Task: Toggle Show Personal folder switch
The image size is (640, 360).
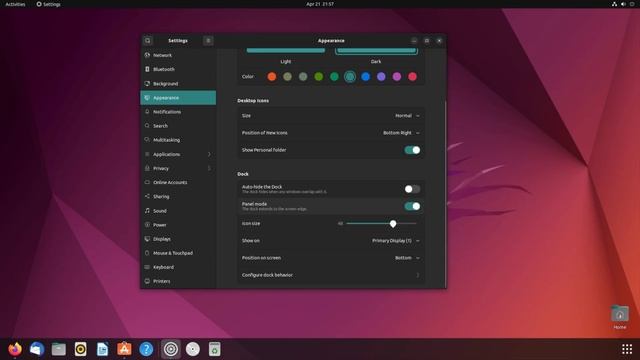Action: coord(412,150)
